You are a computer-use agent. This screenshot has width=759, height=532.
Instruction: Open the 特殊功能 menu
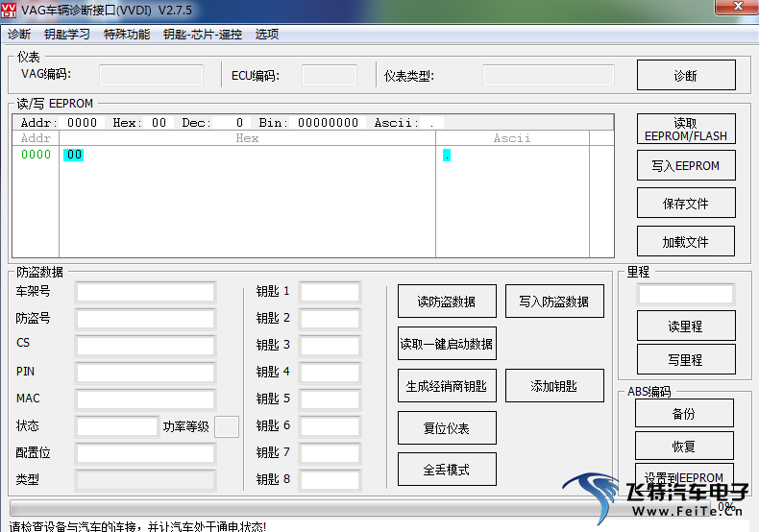pyautogui.click(x=126, y=35)
